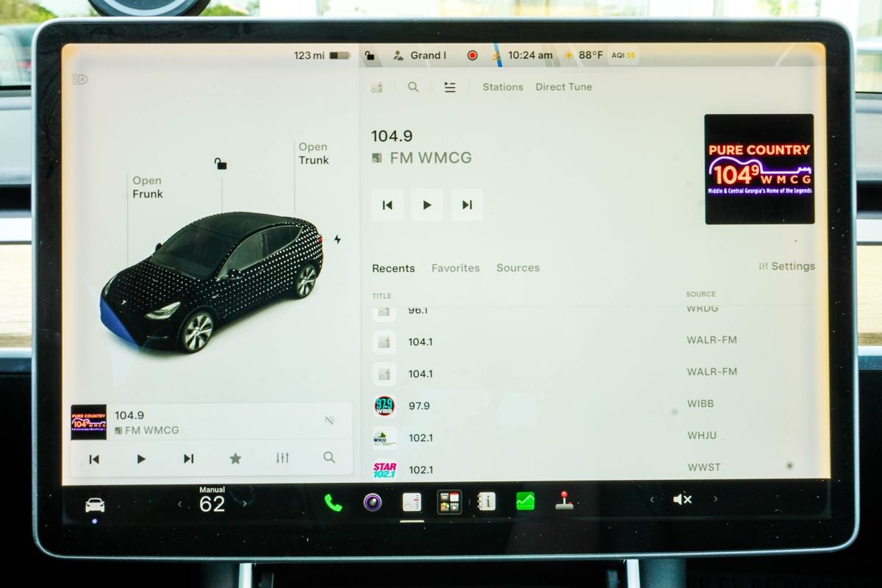The image size is (882, 588).
Task: Open Trunk
Action: (x=313, y=154)
